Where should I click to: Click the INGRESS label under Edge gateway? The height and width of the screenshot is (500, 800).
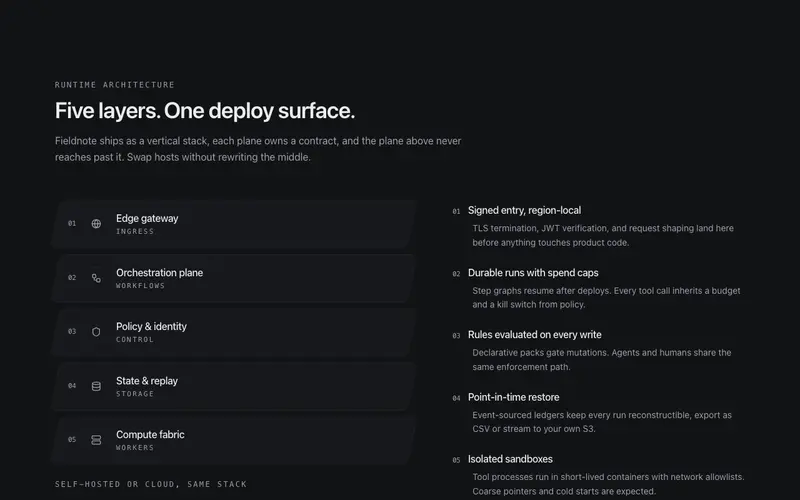click(135, 232)
